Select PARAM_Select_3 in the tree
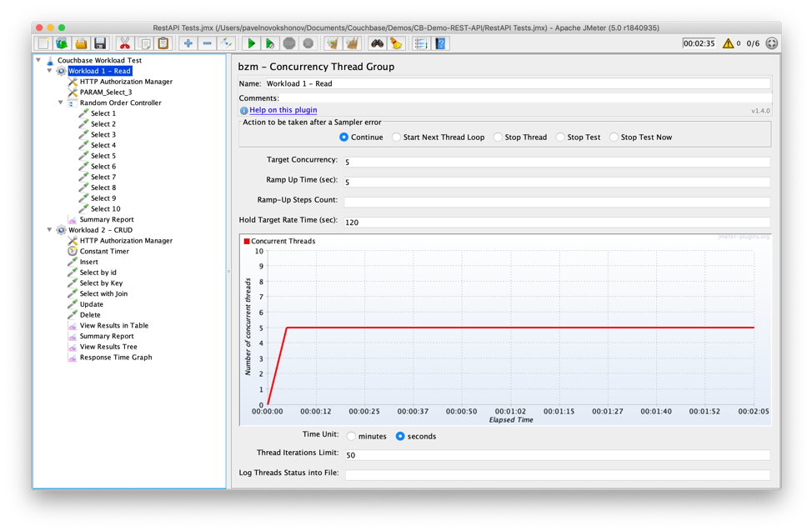This screenshot has height=531, width=812. (106, 93)
